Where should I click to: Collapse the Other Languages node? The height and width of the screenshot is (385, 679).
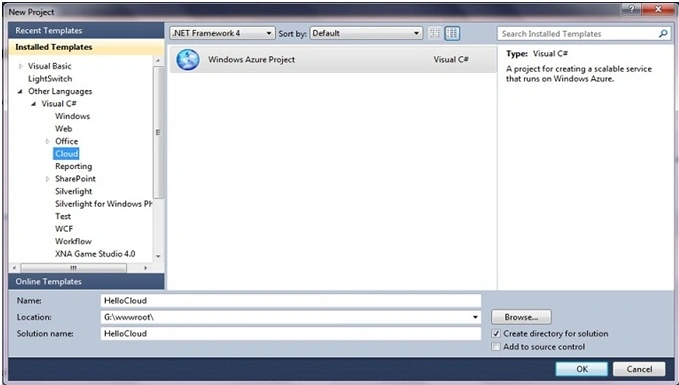(x=20, y=91)
